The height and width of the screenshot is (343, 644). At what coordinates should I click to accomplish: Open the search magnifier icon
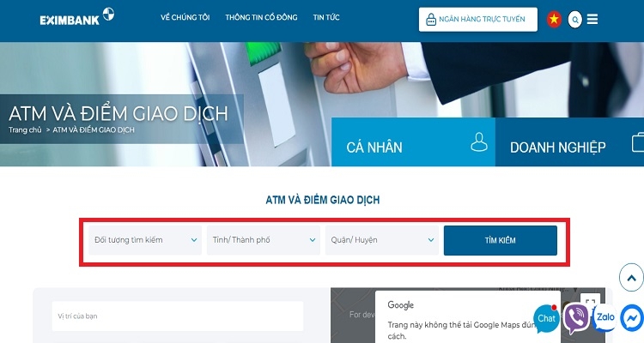[575, 19]
